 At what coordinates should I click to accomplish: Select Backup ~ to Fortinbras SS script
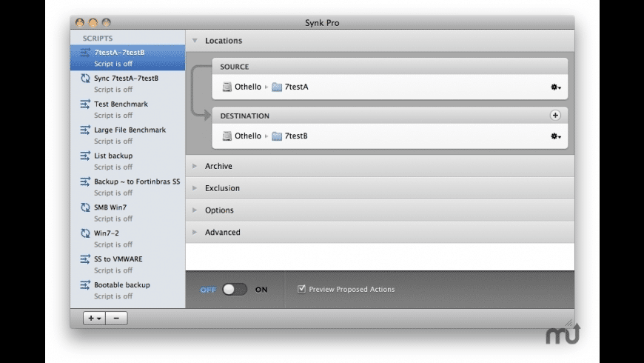coord(128,187)
